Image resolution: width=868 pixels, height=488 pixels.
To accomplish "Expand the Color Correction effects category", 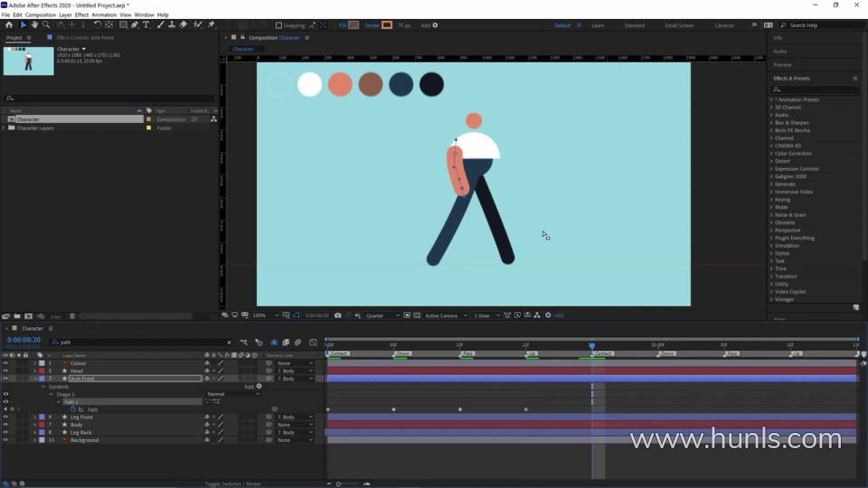I will (771, 154).
